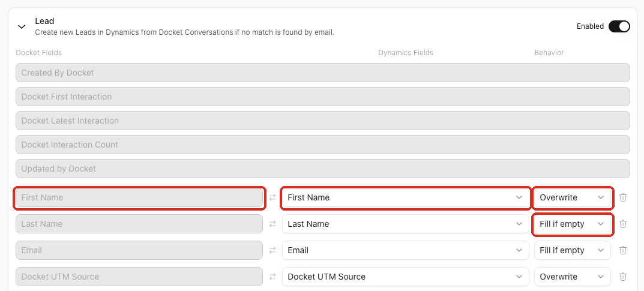
Task: Click sync arrows icon in Email row
Action: click(x=272, y=250)
